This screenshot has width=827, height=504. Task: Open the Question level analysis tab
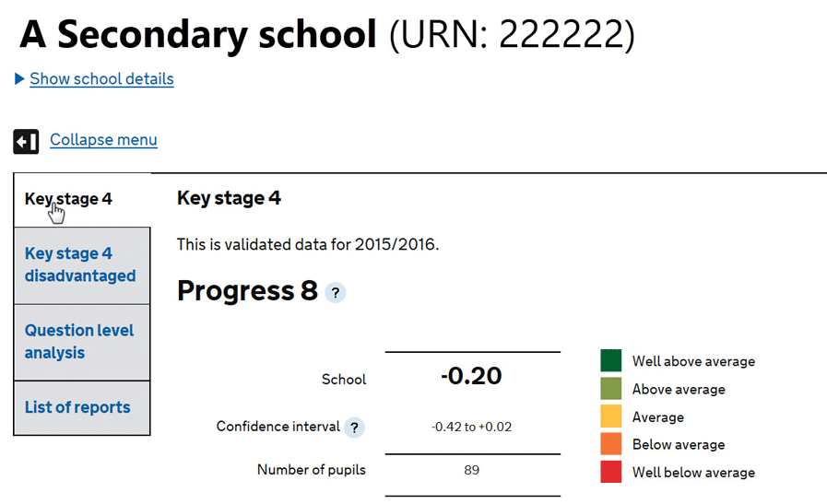pos(82,342)
